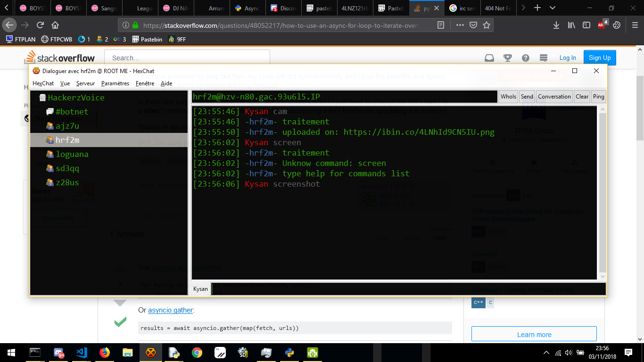This screenshot has height=362, width=644.
Task: Bookmark this page with star icon
Action: (x=487, y=25)
